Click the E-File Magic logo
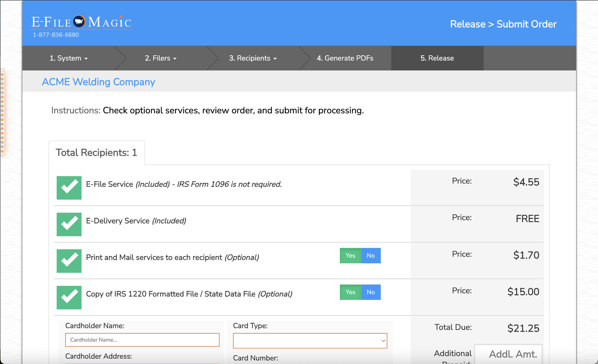 [x=81, y=22]
